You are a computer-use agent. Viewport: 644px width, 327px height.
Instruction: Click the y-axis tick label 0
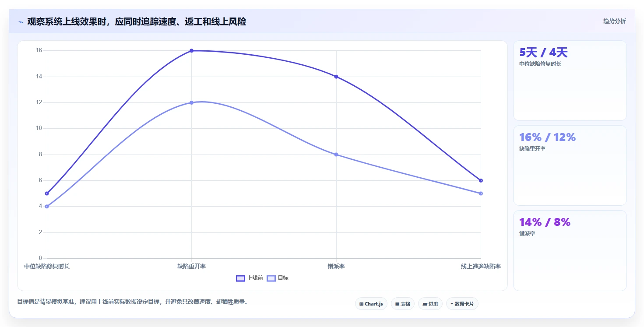coord(40,258)
